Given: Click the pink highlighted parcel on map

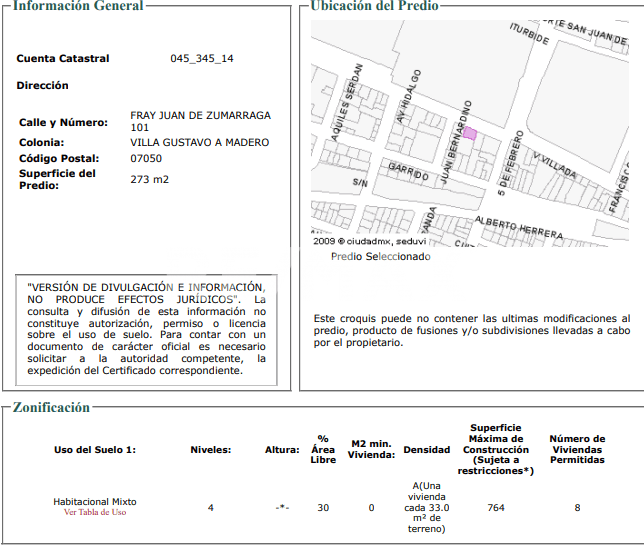Looking at the screenshot, I should pos(469,133).
